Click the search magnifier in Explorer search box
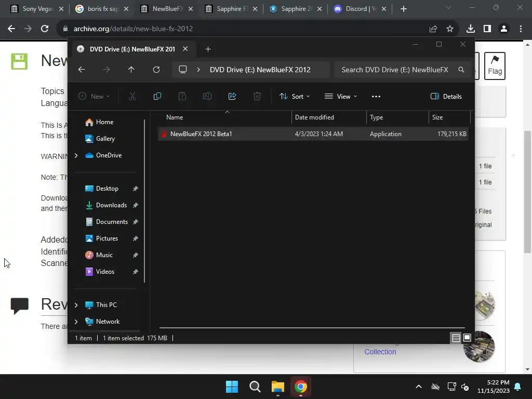Viewport: 532px width, 399px height. (x=461, y=70)
